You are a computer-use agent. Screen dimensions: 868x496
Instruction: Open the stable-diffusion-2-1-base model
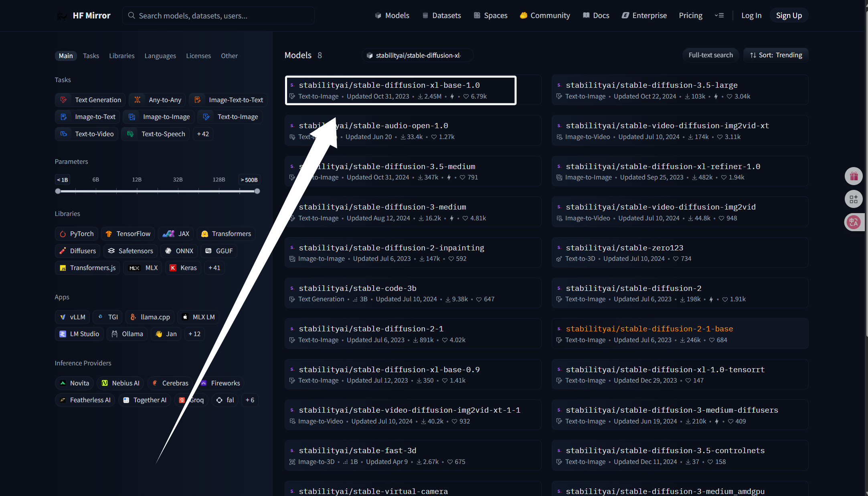[x=680, y=333]
